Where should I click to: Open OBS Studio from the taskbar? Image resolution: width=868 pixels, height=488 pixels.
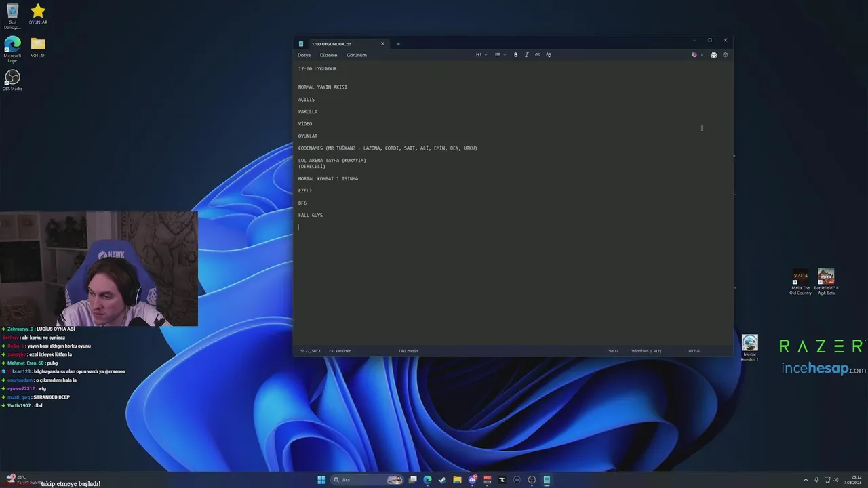click(532, 480)
